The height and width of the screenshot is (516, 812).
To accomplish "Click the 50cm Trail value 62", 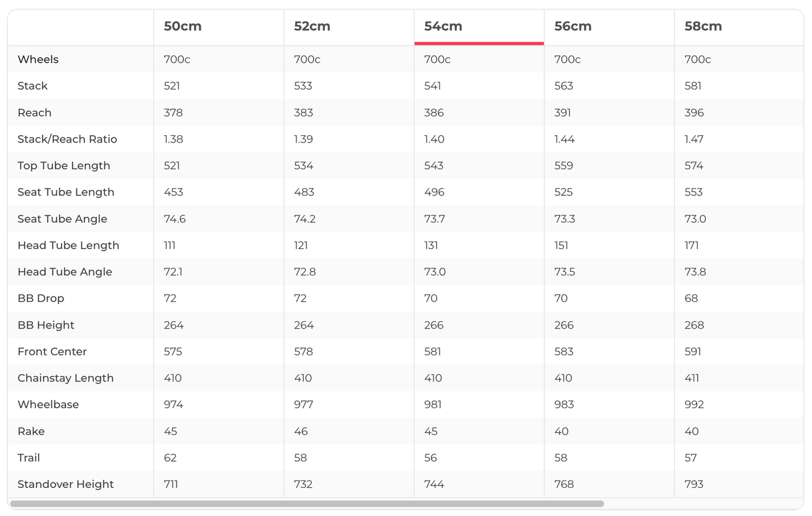I will pyautogui.click(x=171, y=458).
